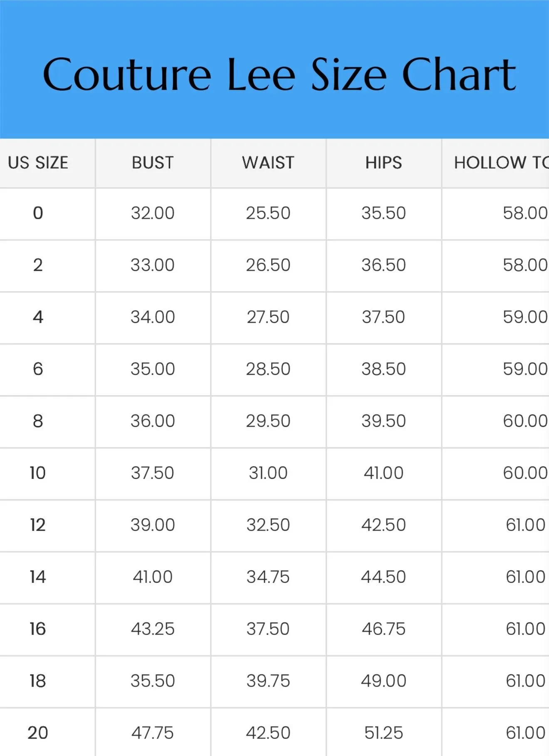The image size is (549, 756).
Task: Click the WAIST column header
Action: coord(268,163)
